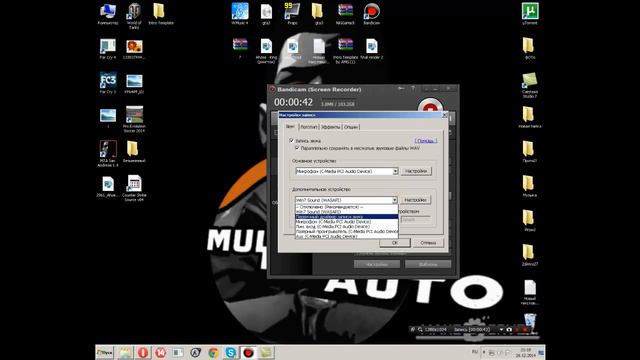Screen dimensions: 640x360
Task: Click the camera screenshot icon on recording bar
Action: (509, 329)
